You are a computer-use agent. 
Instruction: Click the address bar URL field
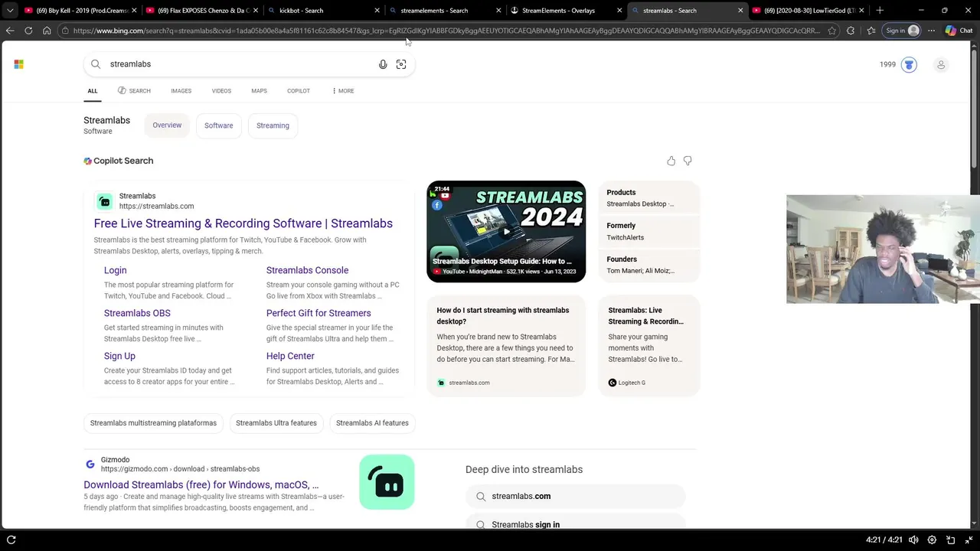click(x=446, y=31)
